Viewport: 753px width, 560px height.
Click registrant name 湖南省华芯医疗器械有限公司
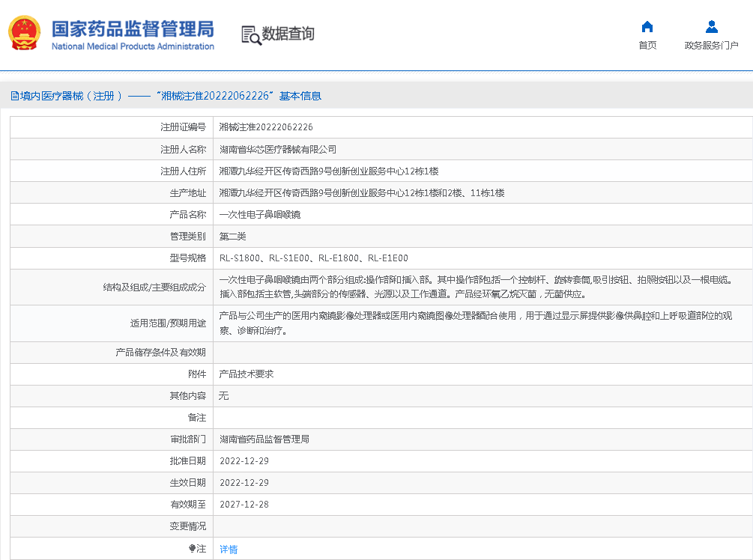(278, 149)
